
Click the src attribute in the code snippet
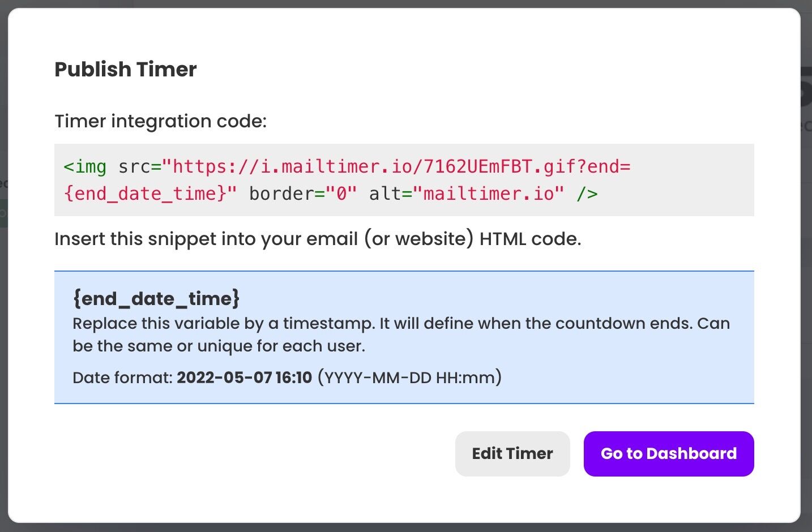click(134, 166)
